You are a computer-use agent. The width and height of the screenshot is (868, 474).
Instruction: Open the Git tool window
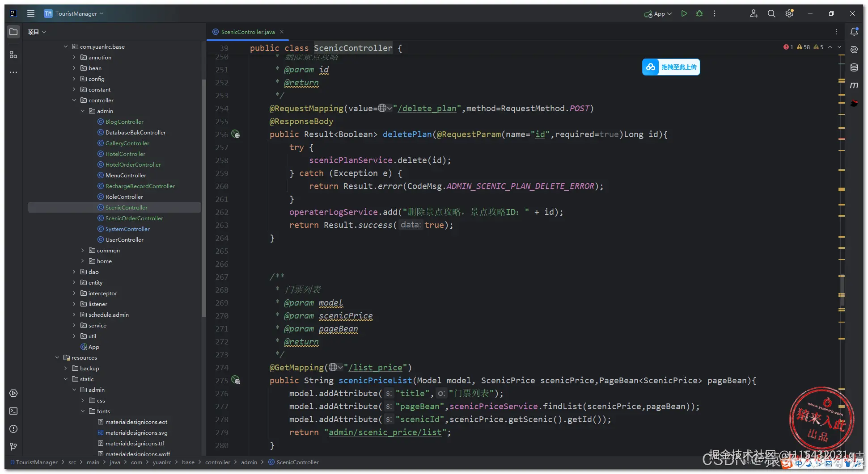(x=13, y=447)
